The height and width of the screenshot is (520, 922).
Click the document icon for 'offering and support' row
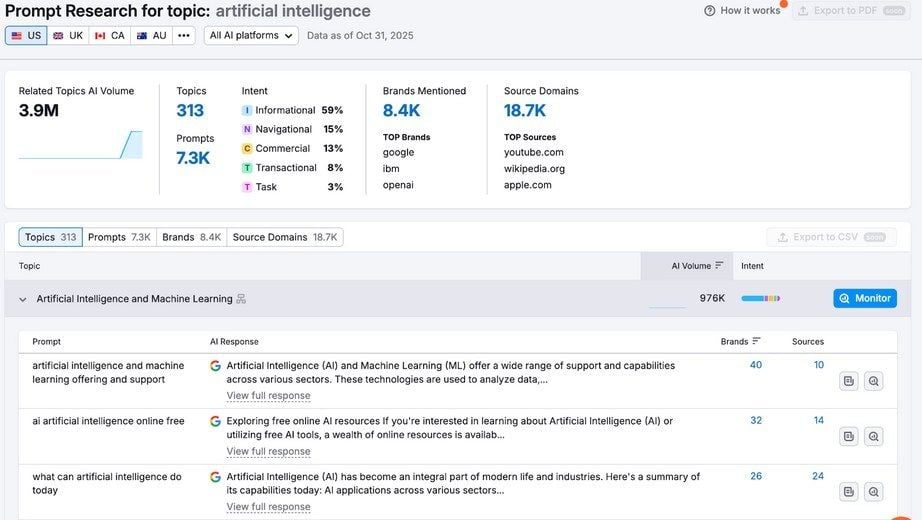[848, 381]
